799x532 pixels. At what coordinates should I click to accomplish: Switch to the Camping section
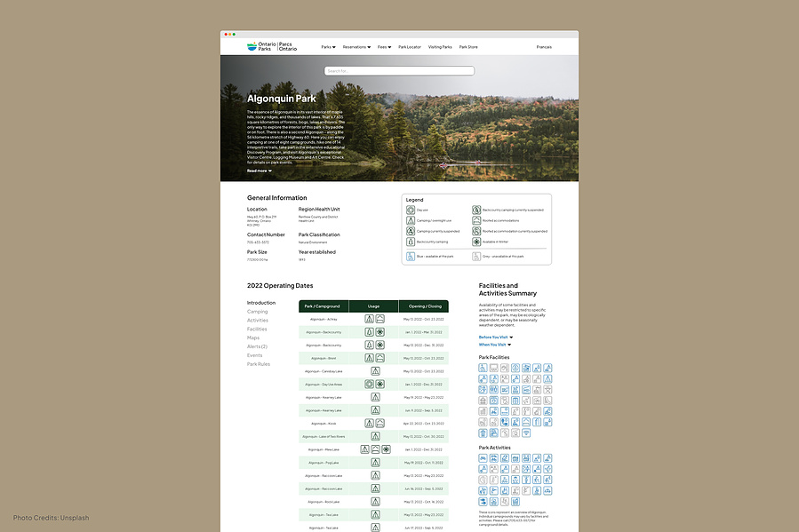point(258,312)
